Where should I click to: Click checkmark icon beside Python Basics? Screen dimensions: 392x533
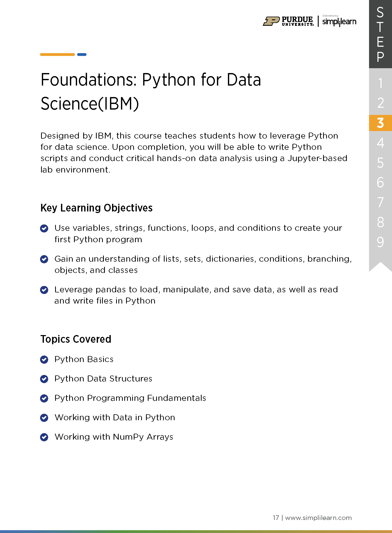44,360
